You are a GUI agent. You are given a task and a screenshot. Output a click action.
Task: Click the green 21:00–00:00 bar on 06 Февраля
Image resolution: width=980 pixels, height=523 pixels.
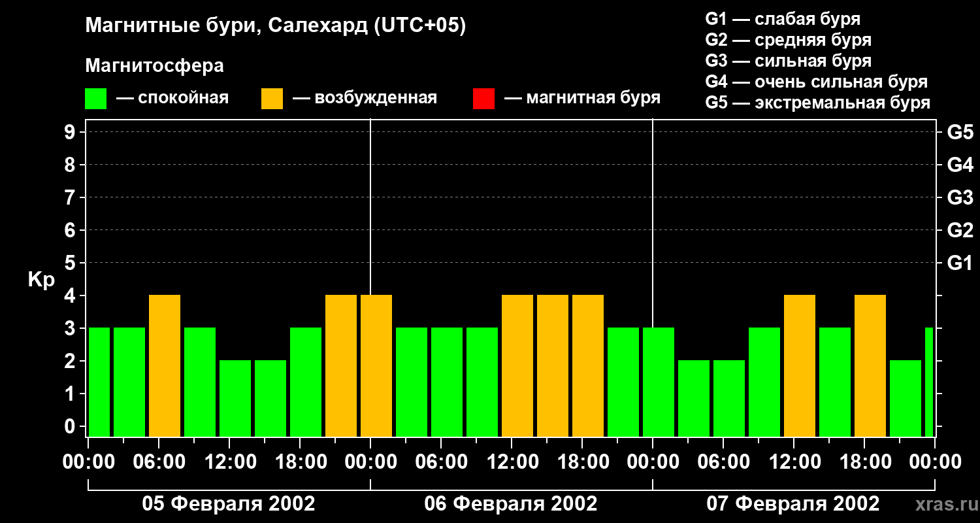tap(623, 382)
